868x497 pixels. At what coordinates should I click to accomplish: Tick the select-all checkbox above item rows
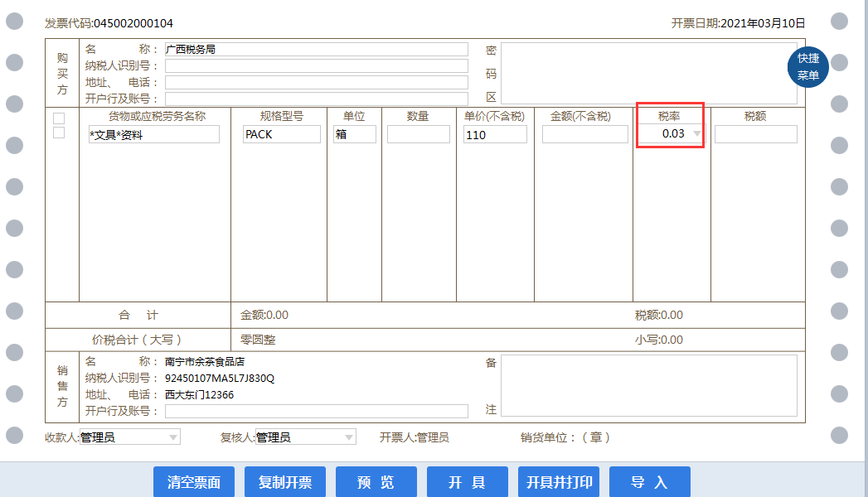(x=59, y=118)
